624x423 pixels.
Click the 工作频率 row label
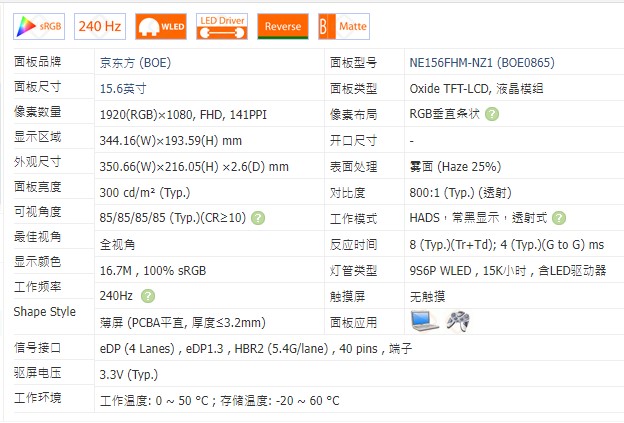[x=37, y=287]
